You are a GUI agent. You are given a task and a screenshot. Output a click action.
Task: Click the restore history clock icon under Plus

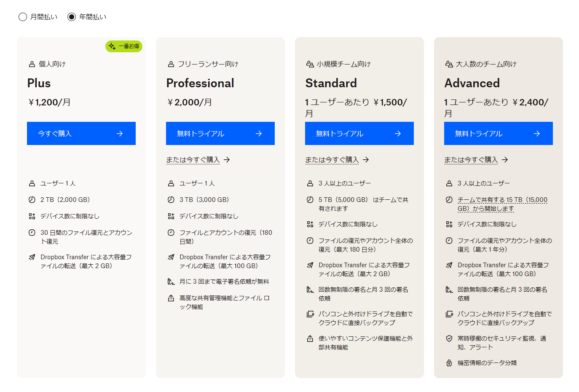point(31,233)
